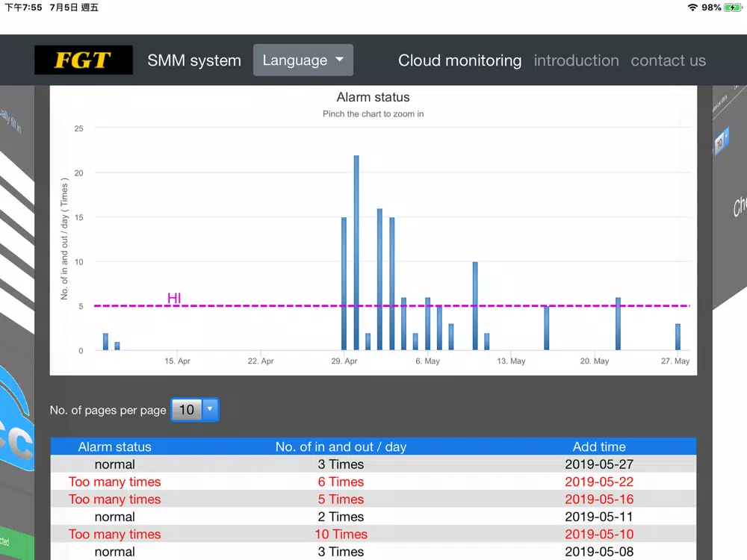Viewport: 747px width, 560px height.
Task: Select the 2019-05-22 date cell
Action: (x=599, y=482)
